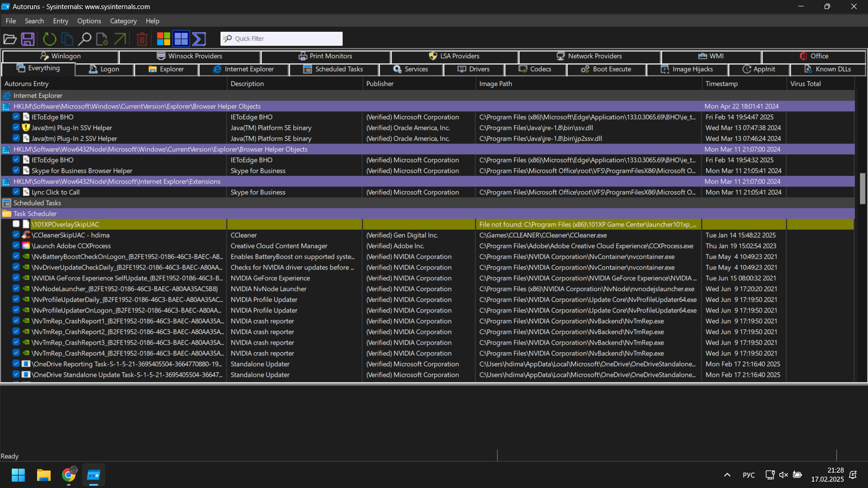Click the Java shield icon in Plug-In SSV Helper row
The width and height of the screenshot is (868, 488).
26,128
